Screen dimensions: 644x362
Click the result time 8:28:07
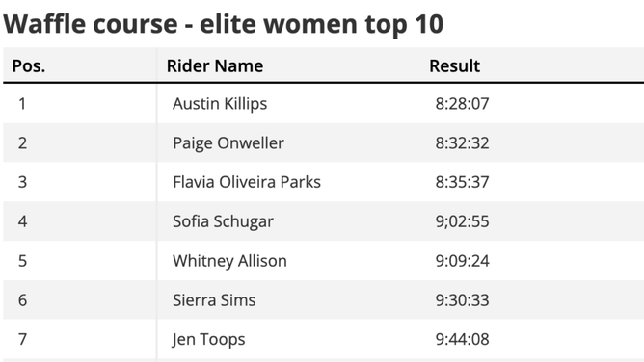[x=462, y=104]
